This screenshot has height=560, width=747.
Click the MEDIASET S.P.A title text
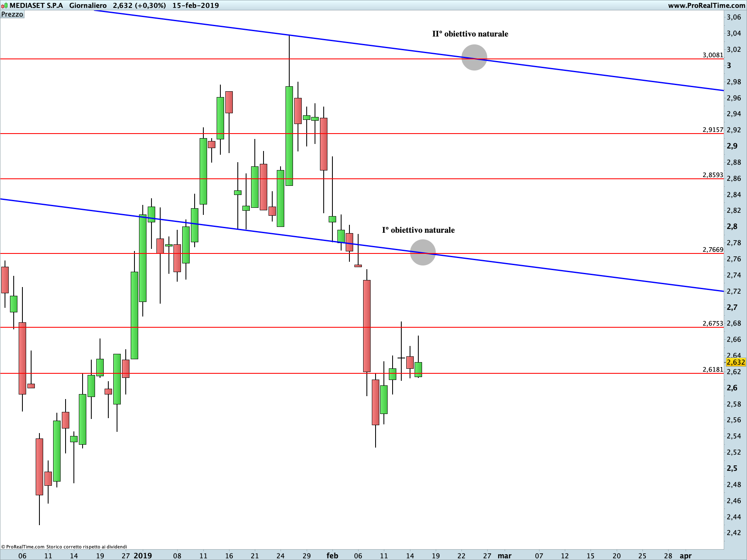[37, 5]
